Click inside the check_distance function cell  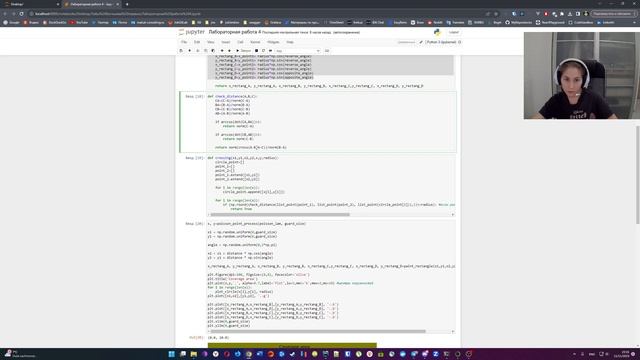pyautogui.click(x=331, y=122)
